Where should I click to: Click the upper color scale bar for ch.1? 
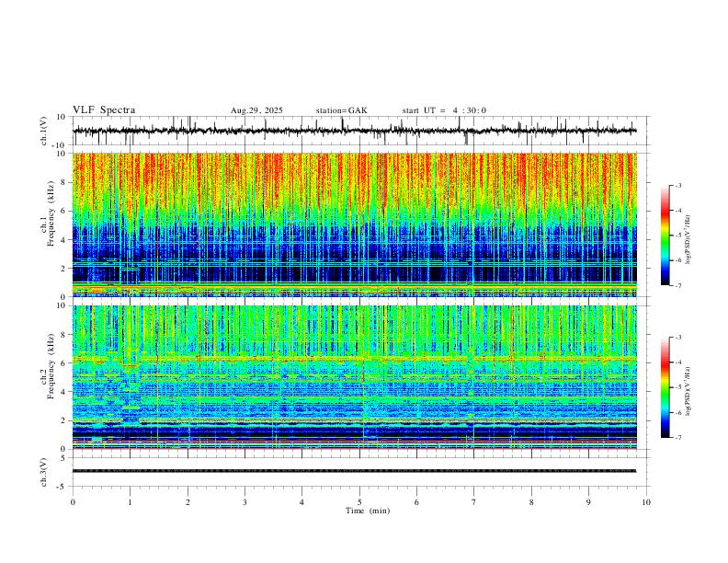[x=665, y=236]
